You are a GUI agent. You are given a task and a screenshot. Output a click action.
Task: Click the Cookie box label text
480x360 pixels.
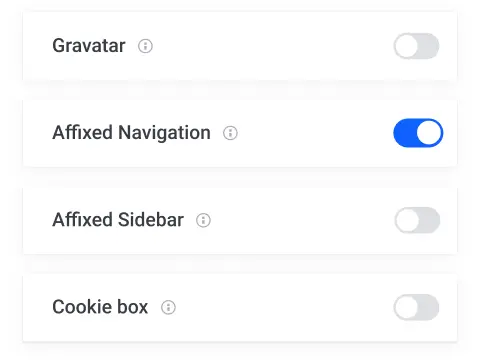pos(100,307)
